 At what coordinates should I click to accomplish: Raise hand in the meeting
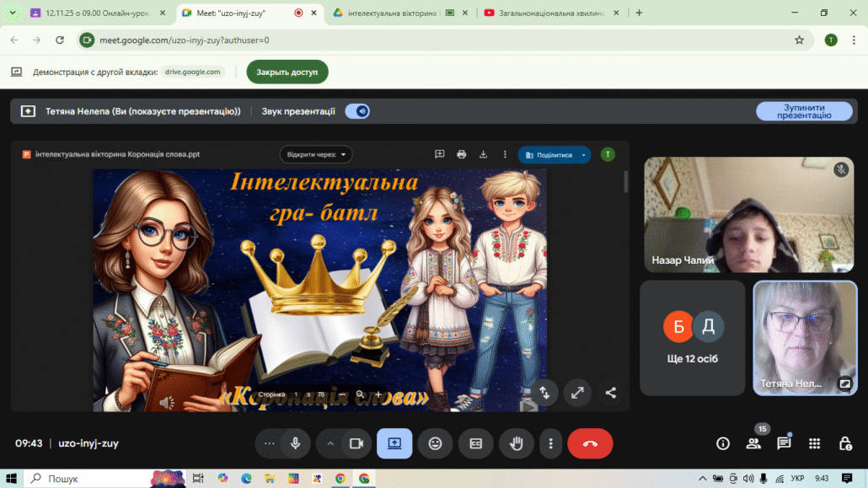tap(516, 443)
